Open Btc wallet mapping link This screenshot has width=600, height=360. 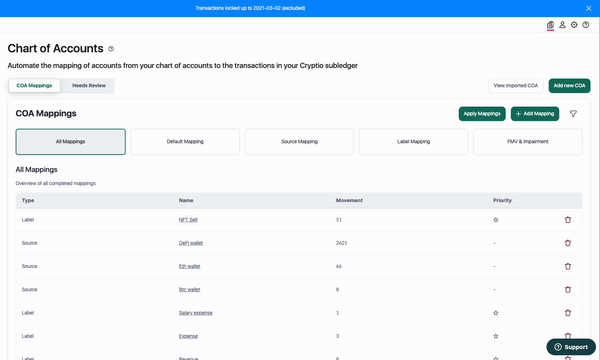[189, 290]
